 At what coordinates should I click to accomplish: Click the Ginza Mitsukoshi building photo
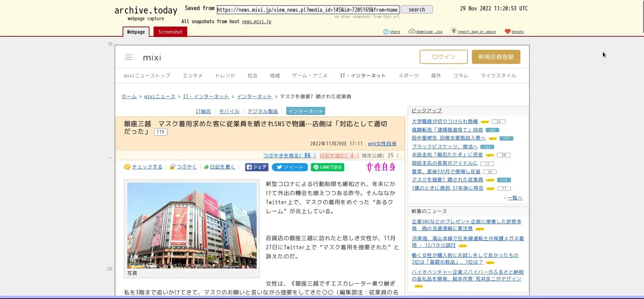pyautogui.click(x=192, y=225)
